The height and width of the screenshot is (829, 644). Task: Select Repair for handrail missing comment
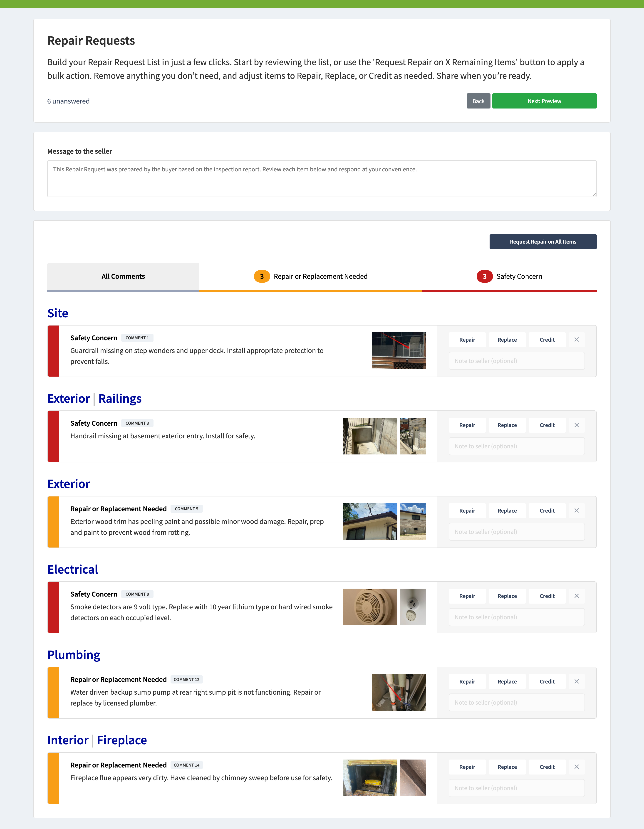point(467,425)
